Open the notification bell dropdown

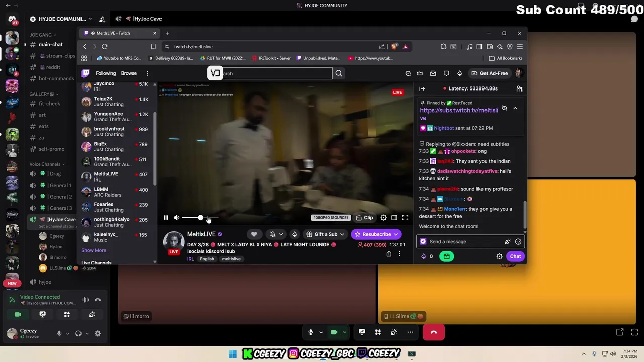click(276, 234)
